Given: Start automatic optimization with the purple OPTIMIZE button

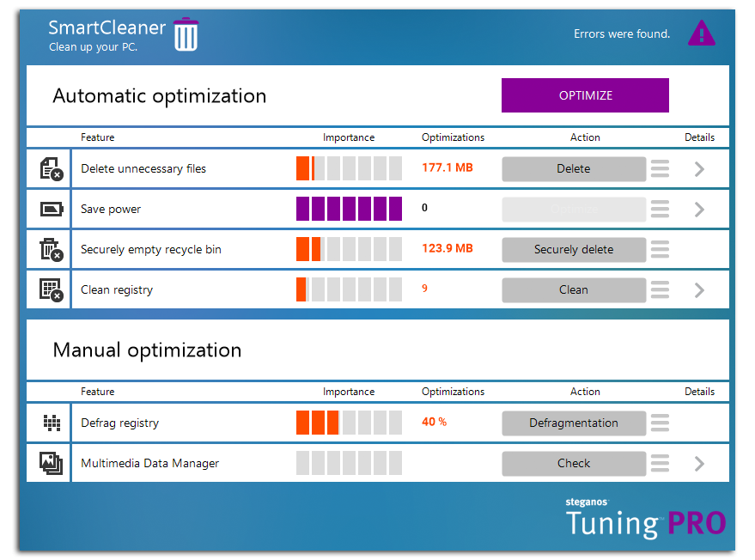Looking at the screenshot, I should click(585, 95).
